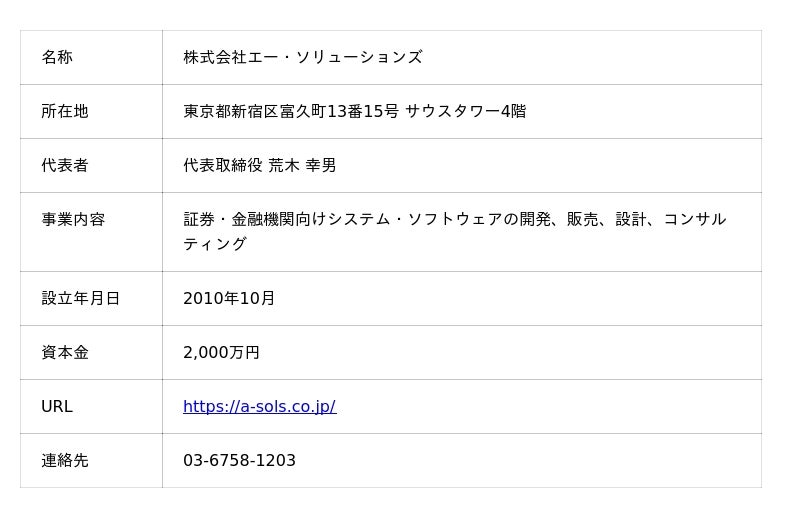Image resolution: width=800 pixels, height=518 pixels.
Task: Click the 所在地 row label
Action: point(65,112)
